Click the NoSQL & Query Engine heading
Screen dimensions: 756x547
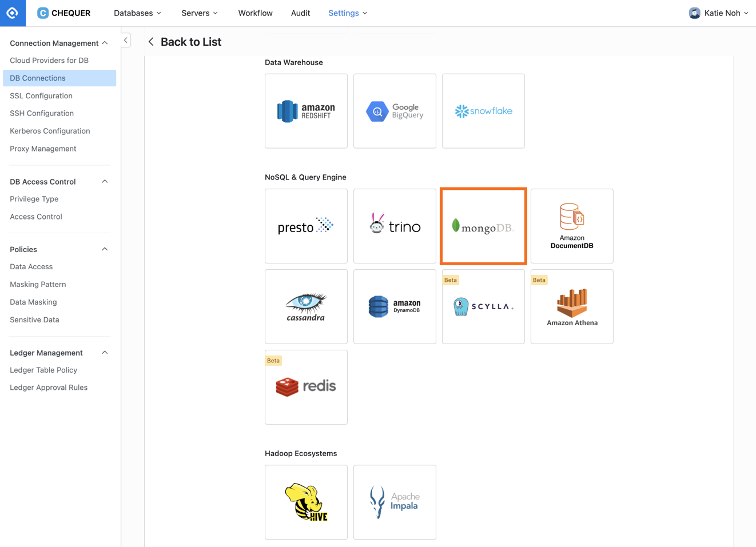305,177
